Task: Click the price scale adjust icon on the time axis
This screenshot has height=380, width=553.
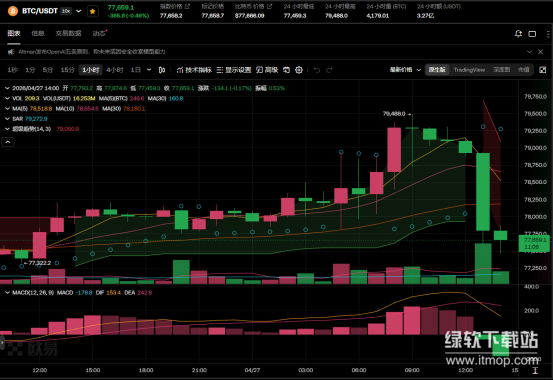Action: click(535, 370)
